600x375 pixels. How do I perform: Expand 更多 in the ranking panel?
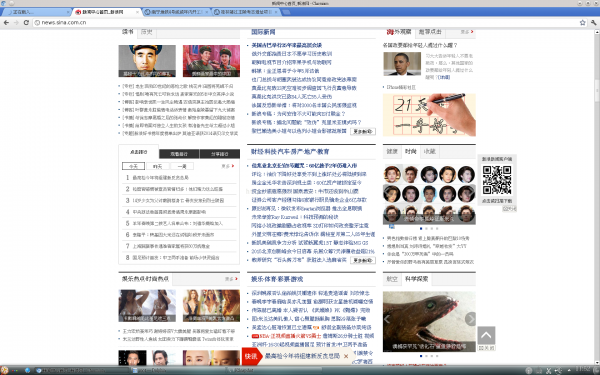coord(228,166)
